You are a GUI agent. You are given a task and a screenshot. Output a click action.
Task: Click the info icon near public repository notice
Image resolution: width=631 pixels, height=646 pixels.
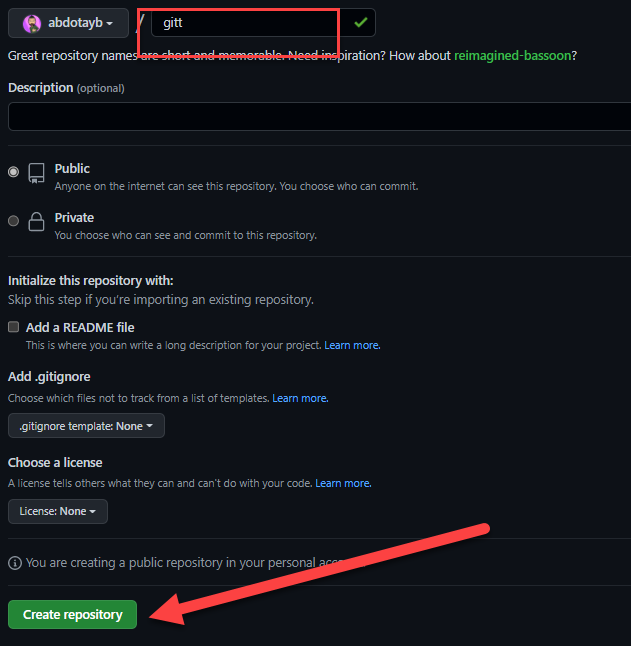(x=14, y=563)
